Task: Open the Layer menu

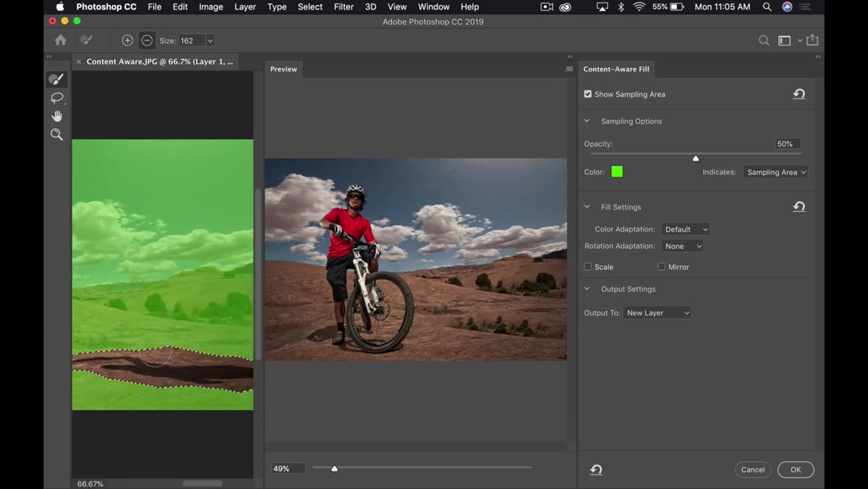Action: click(245, 7)
